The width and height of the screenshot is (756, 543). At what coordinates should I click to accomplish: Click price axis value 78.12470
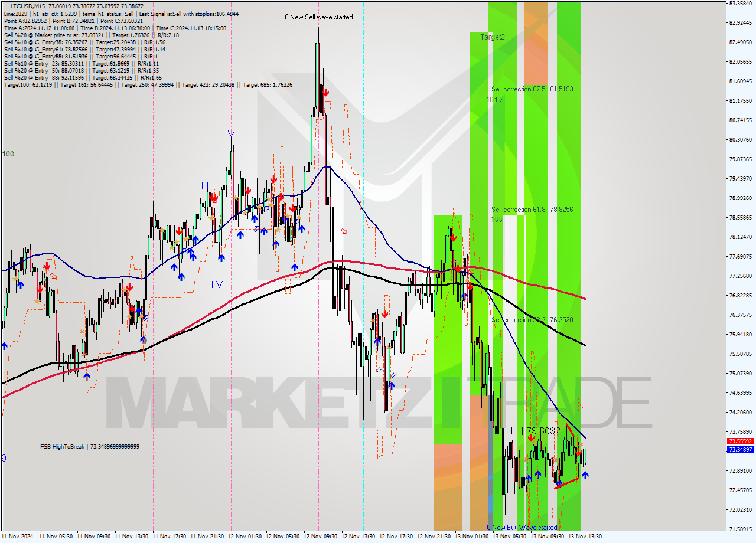point(741,237)
